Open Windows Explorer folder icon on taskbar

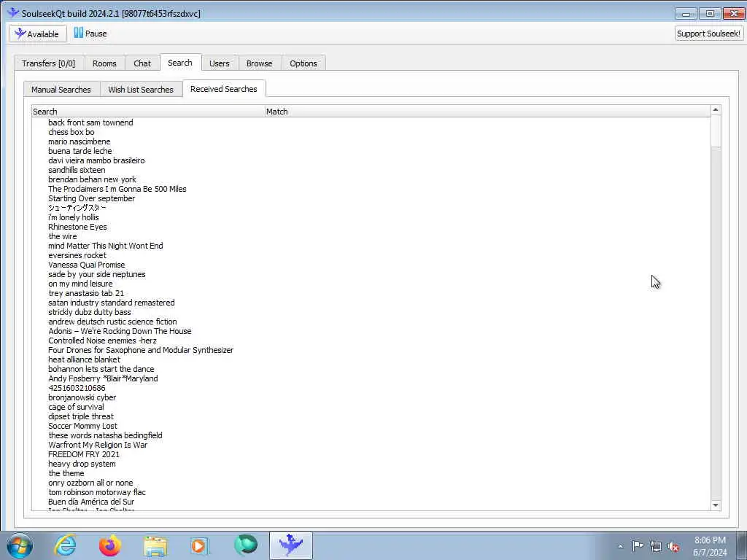155,545
